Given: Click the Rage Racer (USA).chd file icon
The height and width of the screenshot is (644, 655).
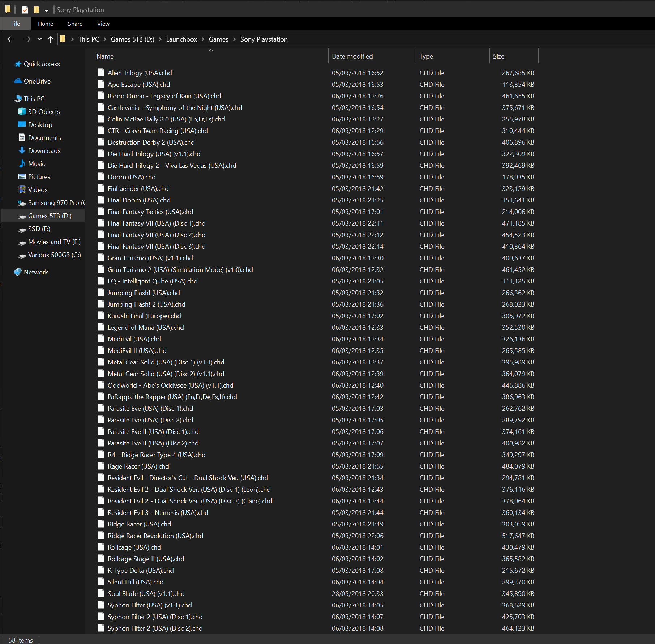Looking at the screenshot, I should pos(101,466).
